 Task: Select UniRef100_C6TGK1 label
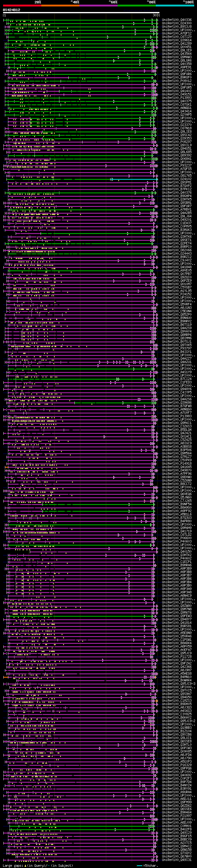pyautogui.click(x=177, y=104)
